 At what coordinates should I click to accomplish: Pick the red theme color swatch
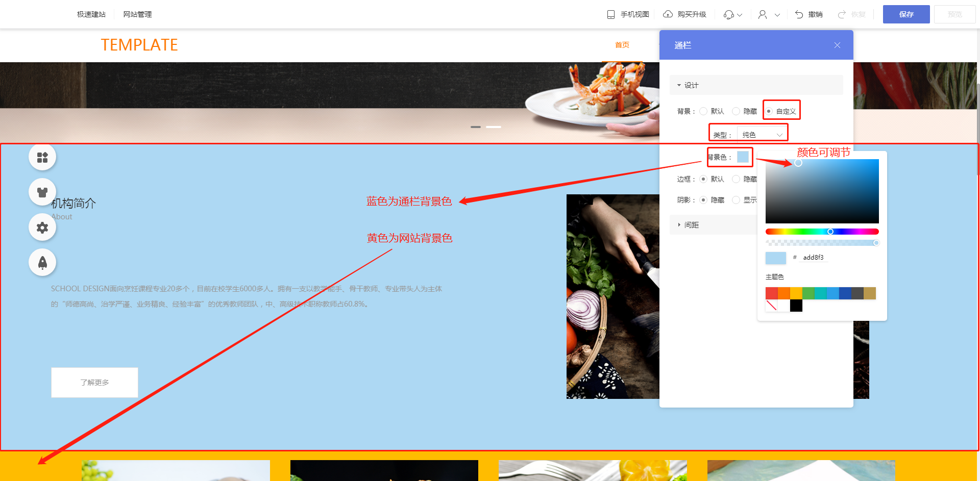pyautogui.click(x=772, y=293)
